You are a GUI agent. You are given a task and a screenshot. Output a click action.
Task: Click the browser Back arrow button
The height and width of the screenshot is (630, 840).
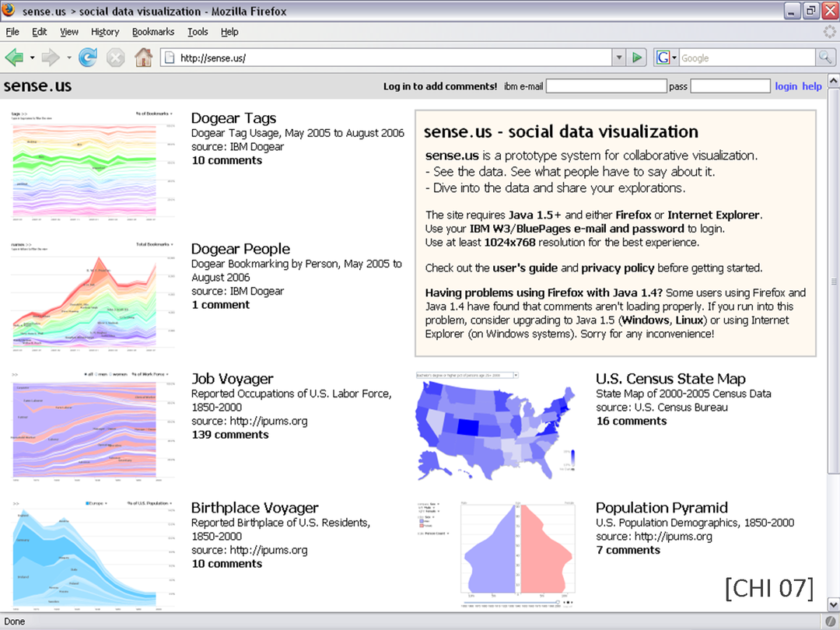(14, 58)
